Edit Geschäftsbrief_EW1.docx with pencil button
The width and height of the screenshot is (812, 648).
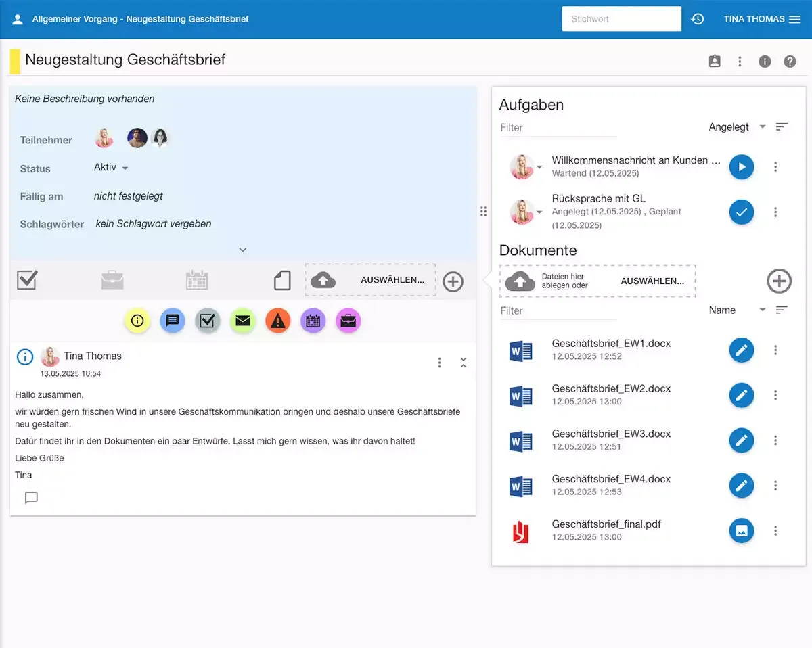coord(741,350)
